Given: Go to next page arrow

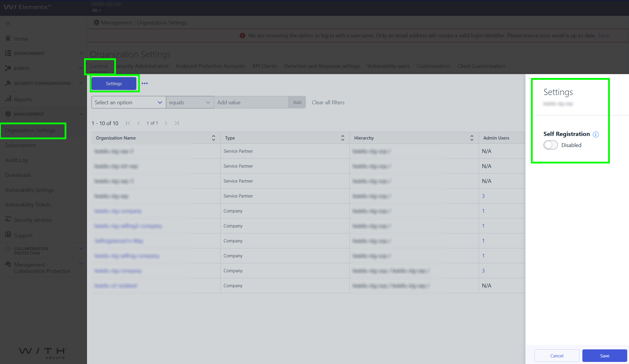Looking at the screenshot, I should coord(166,123).
